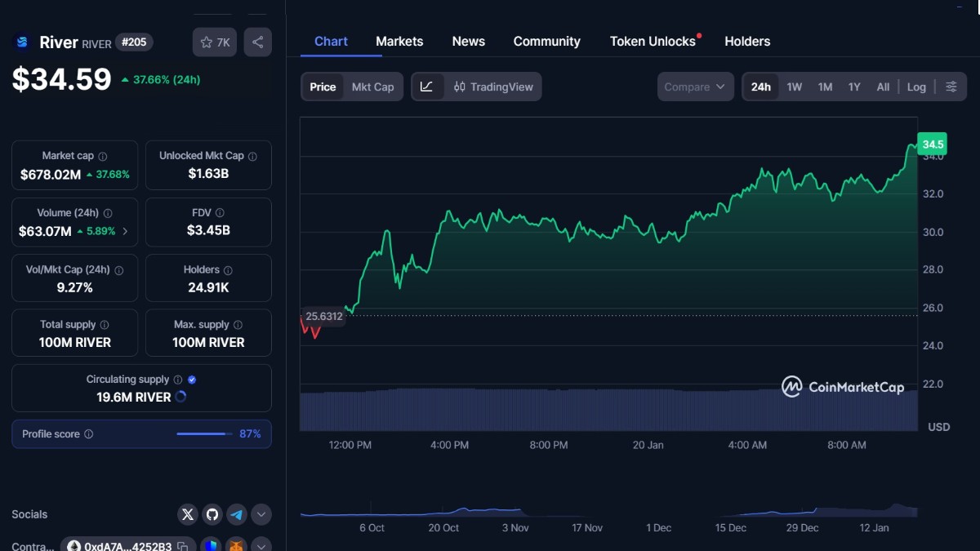This screenshot has width=980, height=551.
Task: Click the MetaMask fox icon
Action: 237,546
